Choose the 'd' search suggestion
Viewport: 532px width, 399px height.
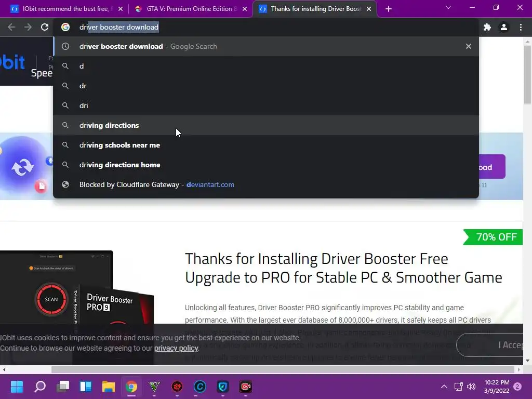(x=266, y=66)
